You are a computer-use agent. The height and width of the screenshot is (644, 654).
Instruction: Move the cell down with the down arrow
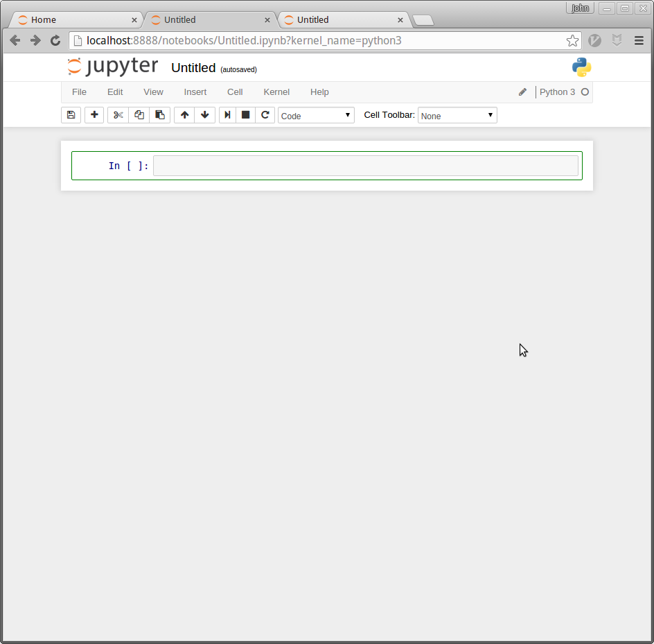pyautogui.click(x=204, y=115)
